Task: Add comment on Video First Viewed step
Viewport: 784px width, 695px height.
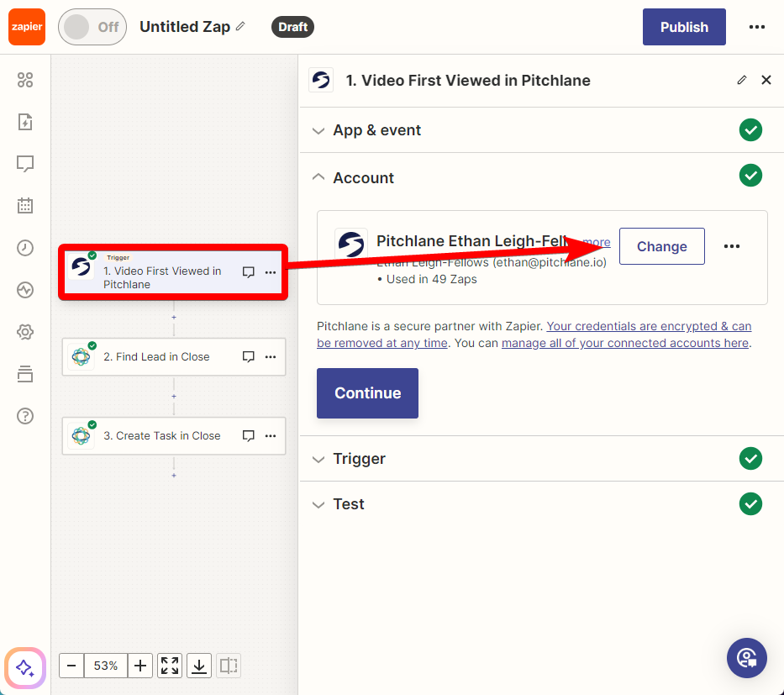Action: [249, 272]
